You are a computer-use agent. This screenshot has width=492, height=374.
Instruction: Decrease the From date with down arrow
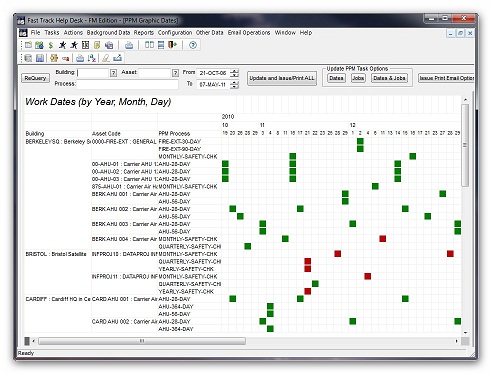[235, 75]
